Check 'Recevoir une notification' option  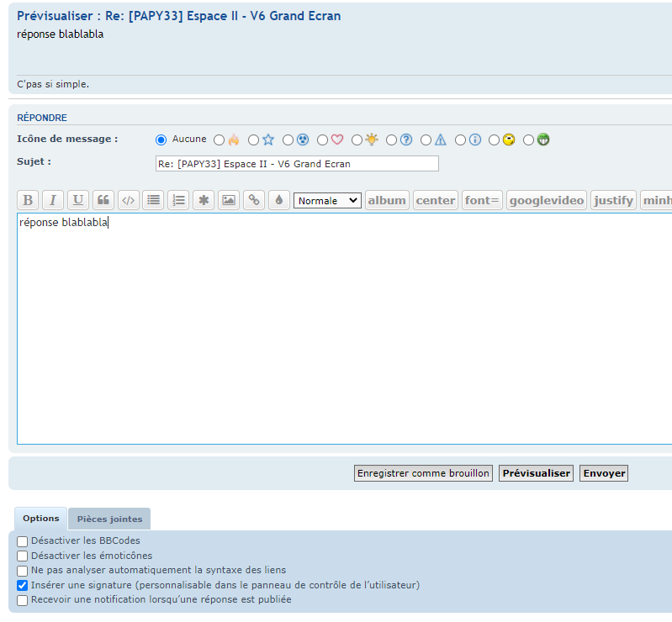23,600
